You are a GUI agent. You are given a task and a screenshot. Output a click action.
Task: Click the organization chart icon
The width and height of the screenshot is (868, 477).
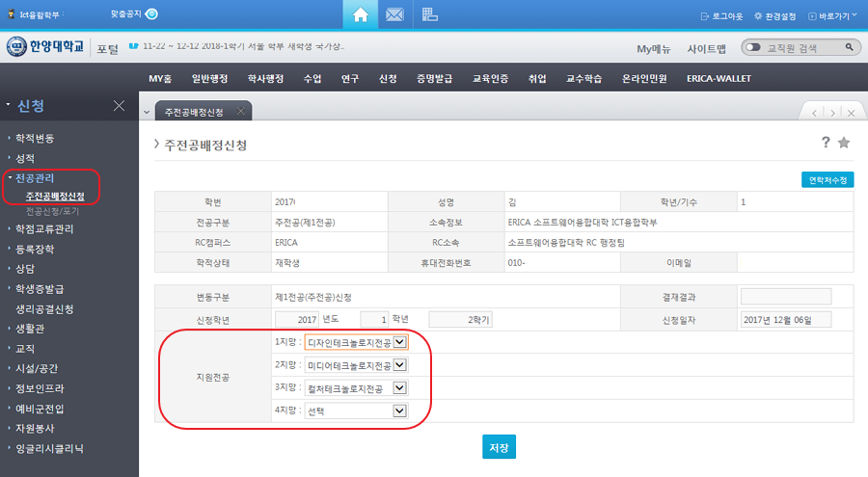(x=430, y=15)
